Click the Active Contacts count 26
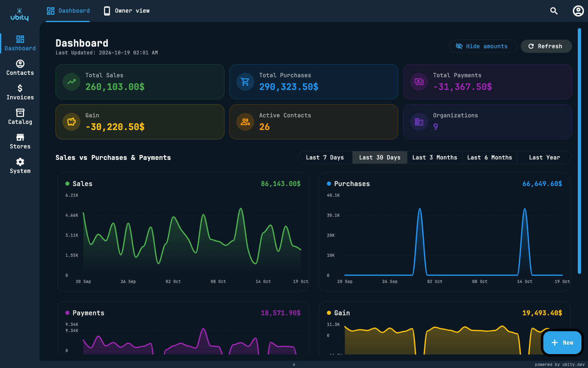588x368 pixels. coord(264,127)
